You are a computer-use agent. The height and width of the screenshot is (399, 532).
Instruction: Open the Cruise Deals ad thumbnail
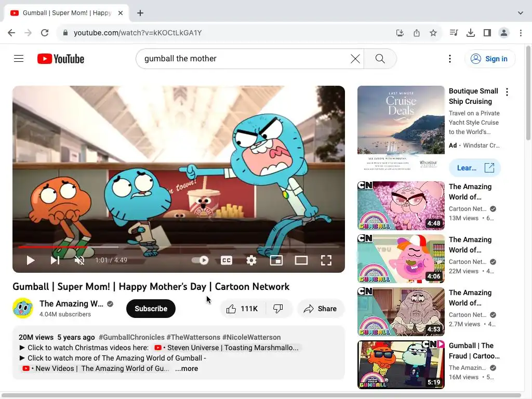point(401,129)
